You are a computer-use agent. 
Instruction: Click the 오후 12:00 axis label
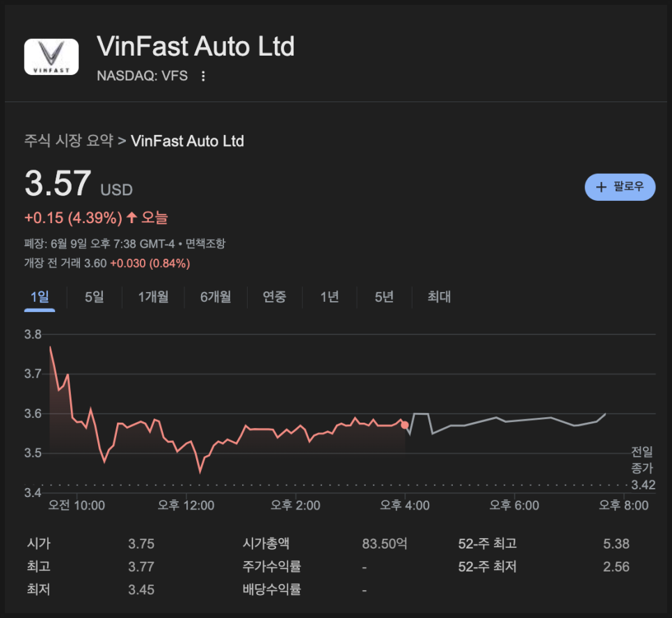coord(186,505)
